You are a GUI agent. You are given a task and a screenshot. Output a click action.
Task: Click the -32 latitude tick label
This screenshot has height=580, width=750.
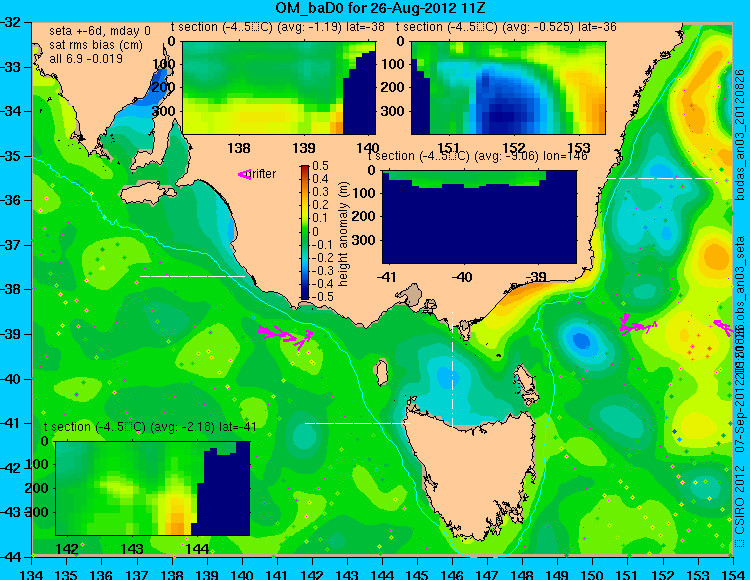10,22
